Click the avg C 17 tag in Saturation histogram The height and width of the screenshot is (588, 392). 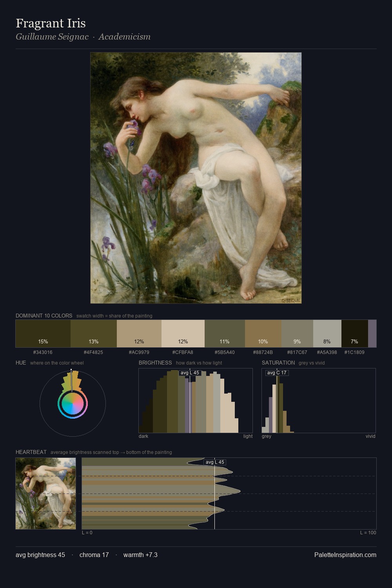[x=277, y=373]
